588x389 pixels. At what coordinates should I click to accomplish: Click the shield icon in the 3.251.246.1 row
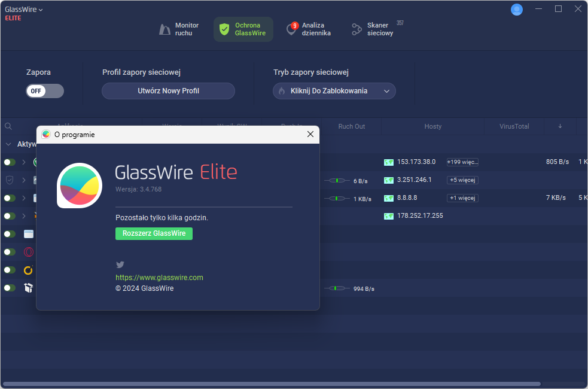[x=10, y=180]
